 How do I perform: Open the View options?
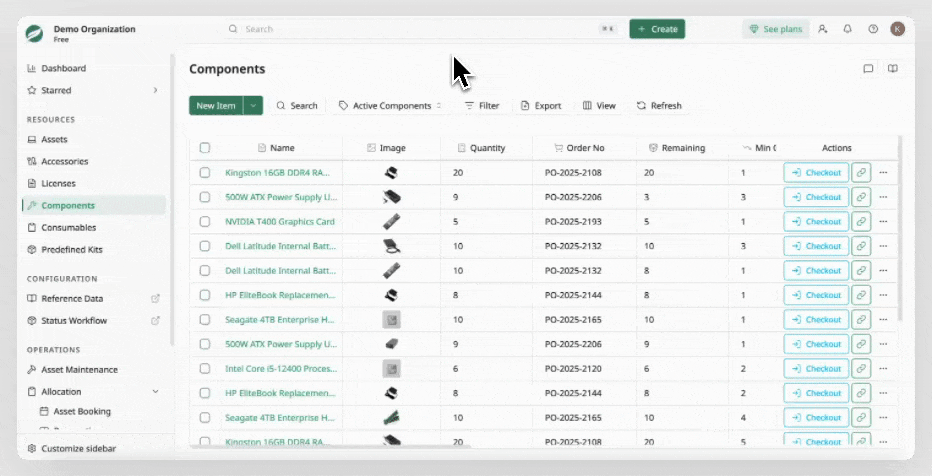click(599, 105)
